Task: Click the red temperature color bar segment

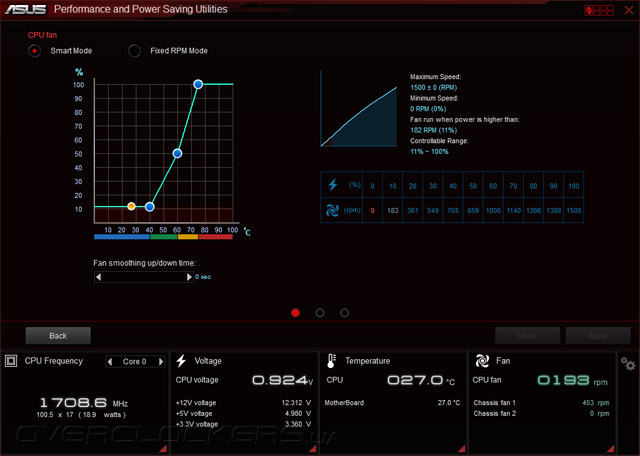Action: (x=216, y=237)
